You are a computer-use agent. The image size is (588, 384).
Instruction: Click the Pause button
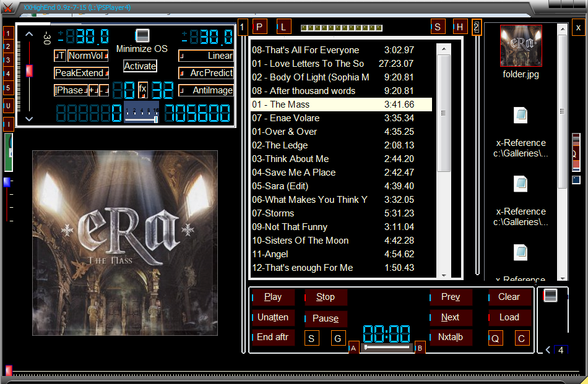click(x=326, y=318)
